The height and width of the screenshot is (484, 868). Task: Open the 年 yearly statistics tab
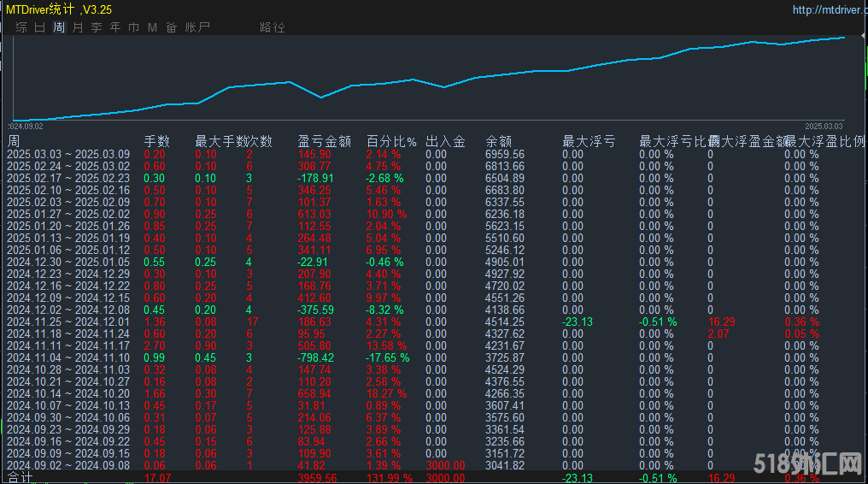115,27
